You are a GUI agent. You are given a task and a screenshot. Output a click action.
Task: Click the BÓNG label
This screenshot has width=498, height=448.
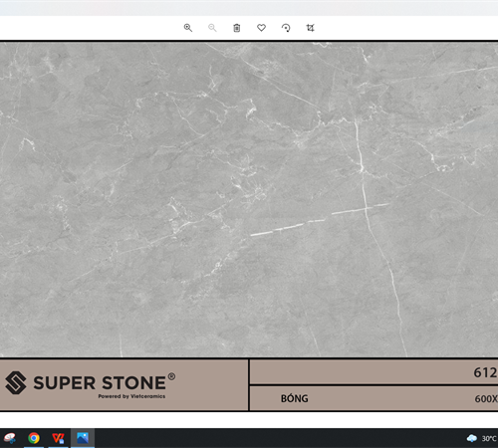coord(294,398)
